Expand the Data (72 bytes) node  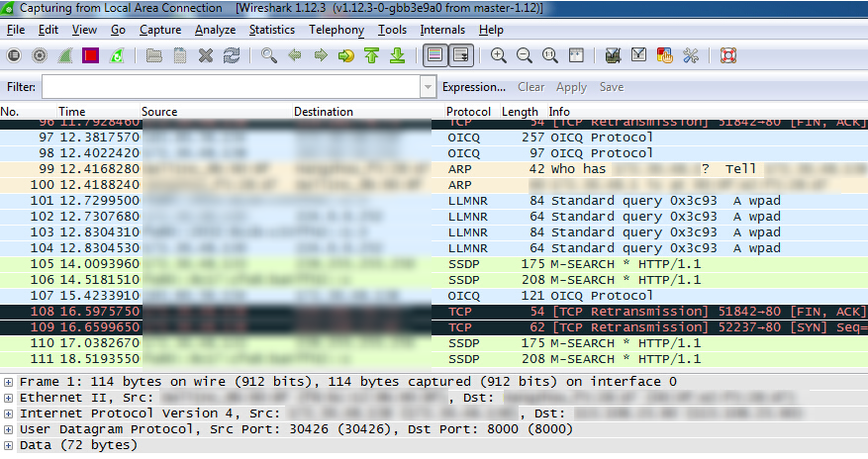pos(8,446)
